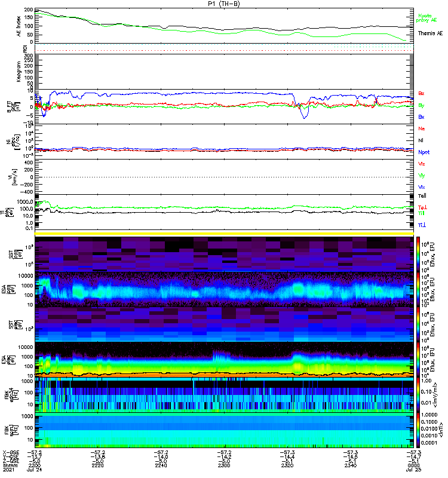Select the Jul 24 date label
Screen dimensions: 448x478
pos(34,470)
